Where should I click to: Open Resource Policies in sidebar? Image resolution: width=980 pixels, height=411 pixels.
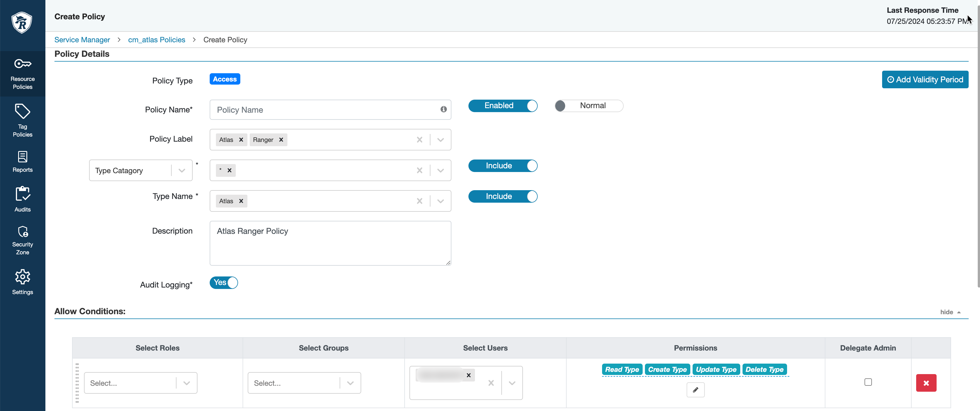(x=22, y=74)
